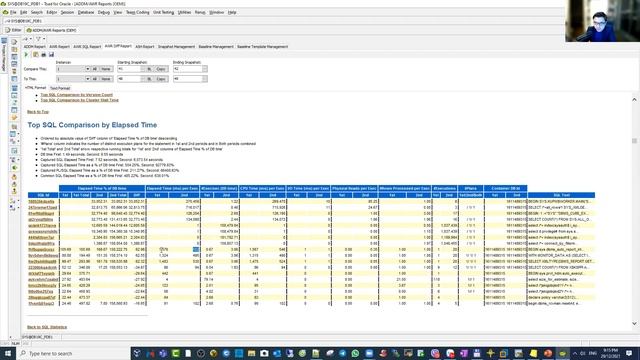Open WhatsApp from the taskbar
The image size is (640, 360).
[355, 353]
